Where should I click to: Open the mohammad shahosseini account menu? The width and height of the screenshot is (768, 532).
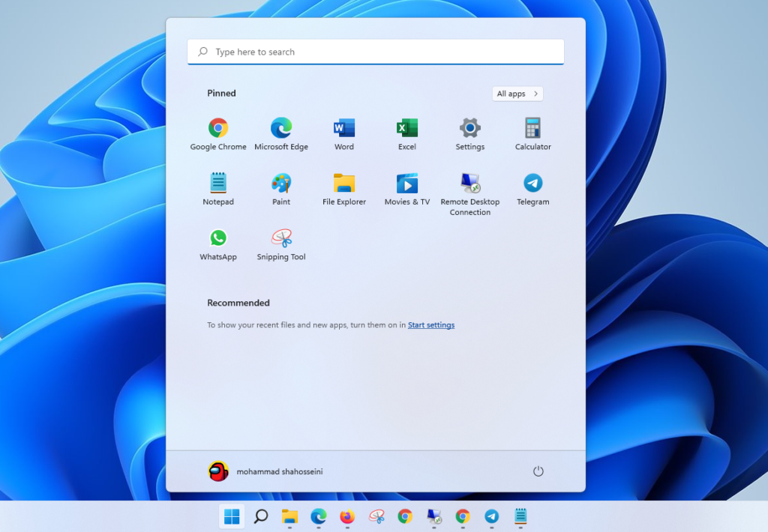(x=265, y=471)
